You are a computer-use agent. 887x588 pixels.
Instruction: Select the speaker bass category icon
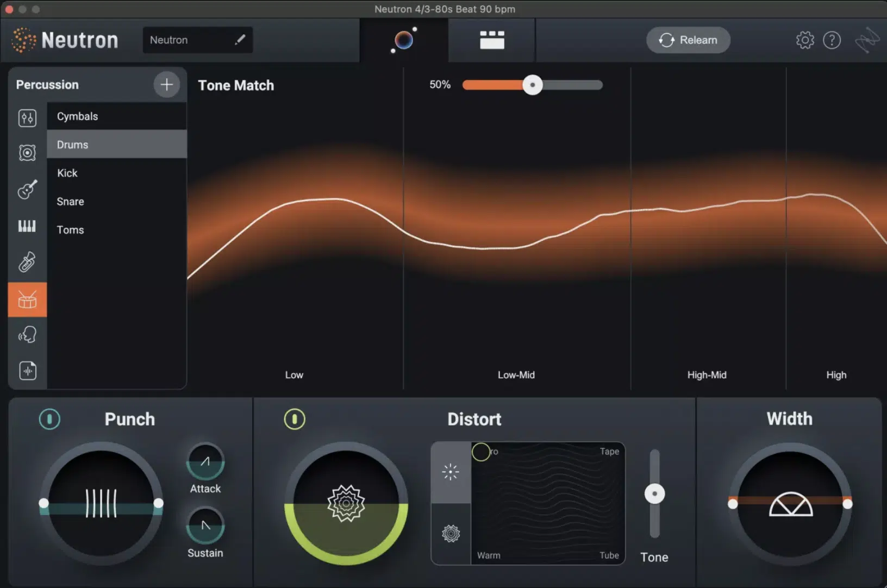[27, 153]
